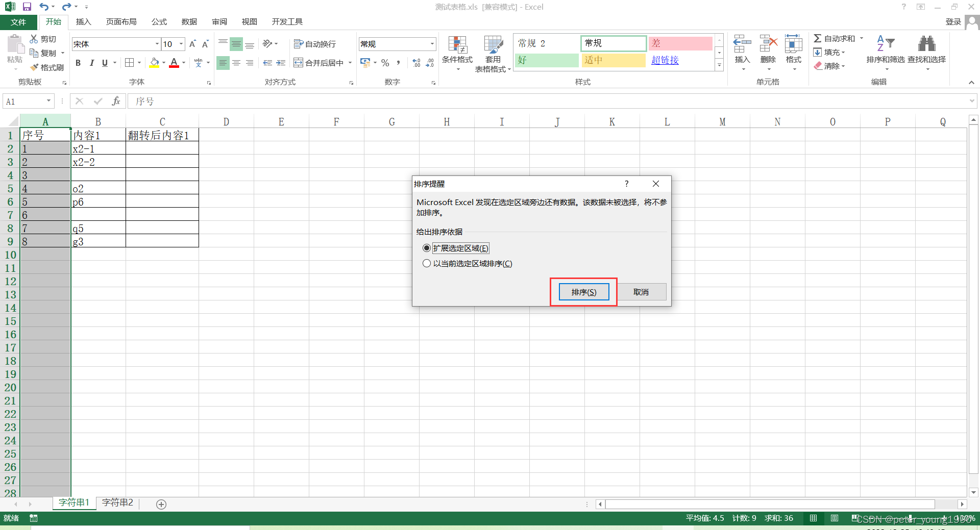The image size is (980, 530).
Task: Click the Sort (排序) button in dialog
Action: pyautogui.click(x=584, y=292)
